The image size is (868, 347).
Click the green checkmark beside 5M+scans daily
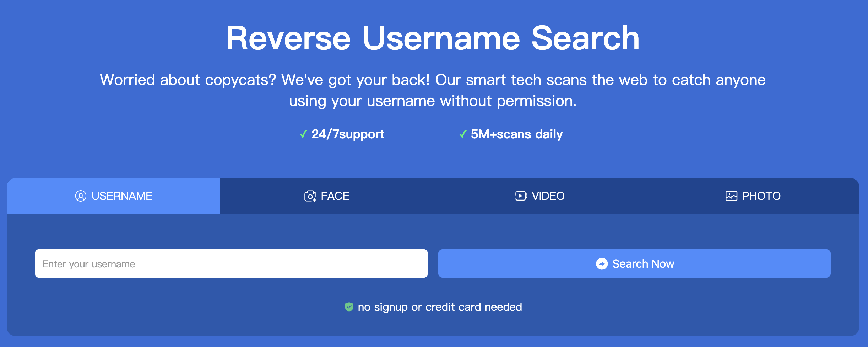(x=463, y=134)
